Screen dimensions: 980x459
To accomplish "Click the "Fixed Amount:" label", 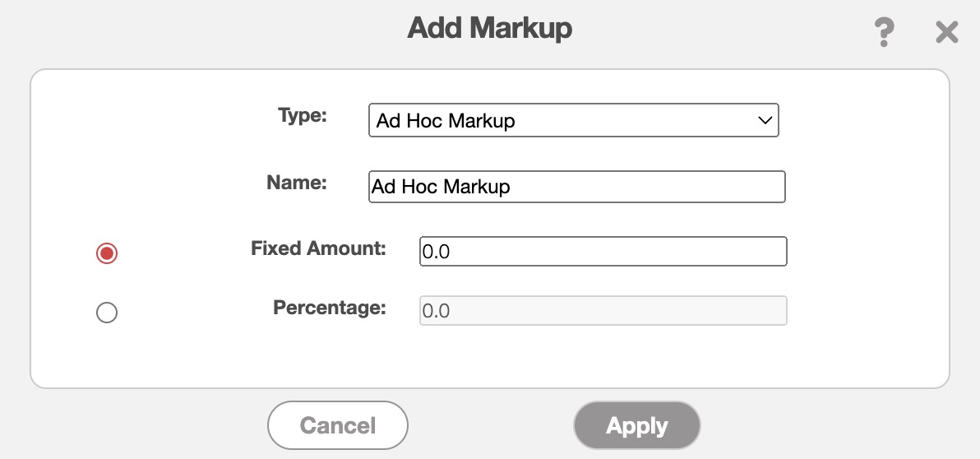I will (x=318, y=248).
